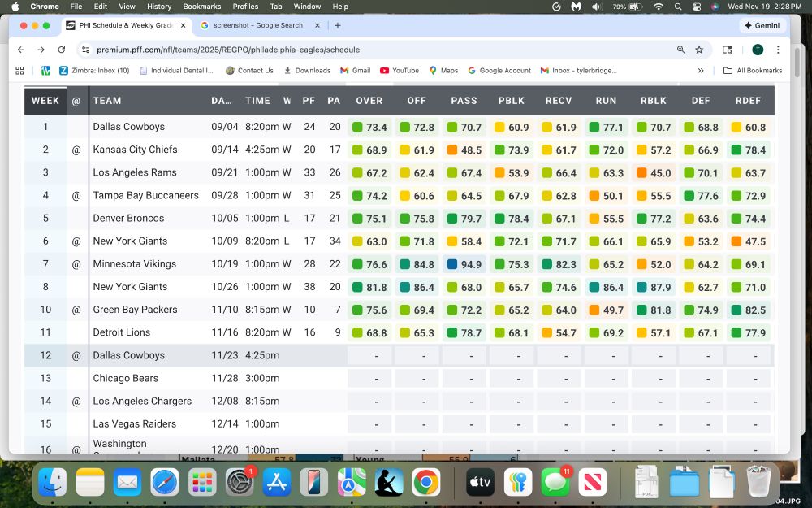Close the screenshot - Google Search tab

click(x=317, y=25)
